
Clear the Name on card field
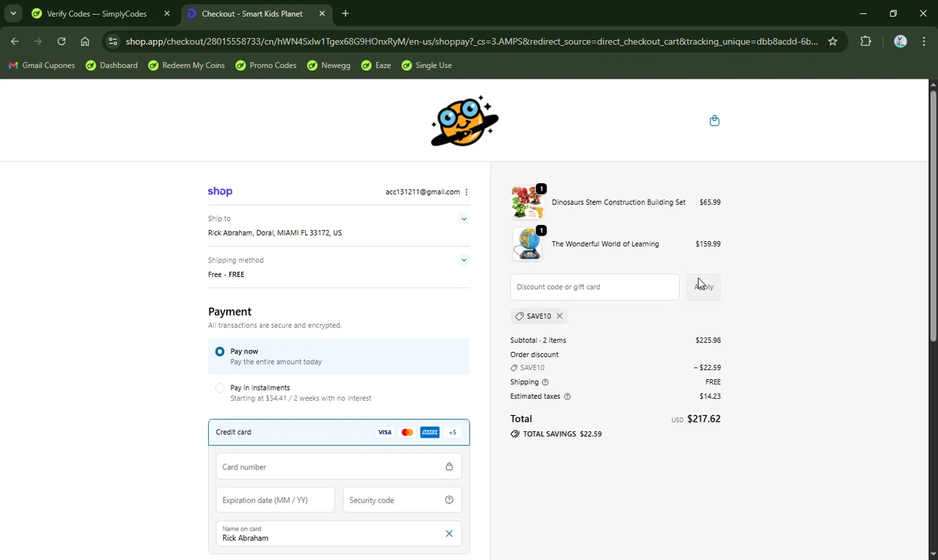tap(449, 533)
